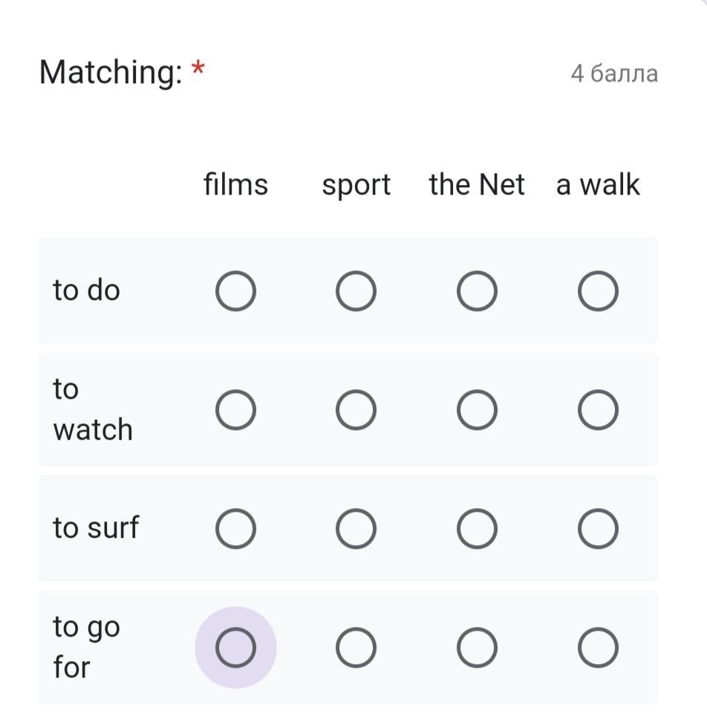Click the 'a walk' column header

coord(598,184)
